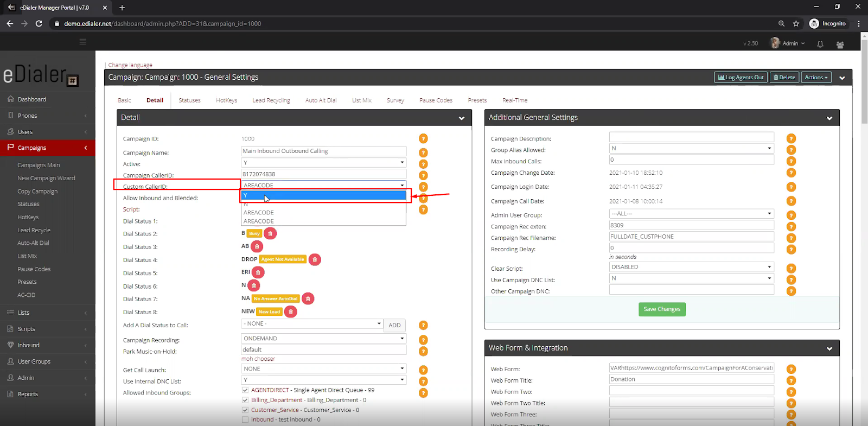Switch to the Auto Alt Dial tab

321,100
